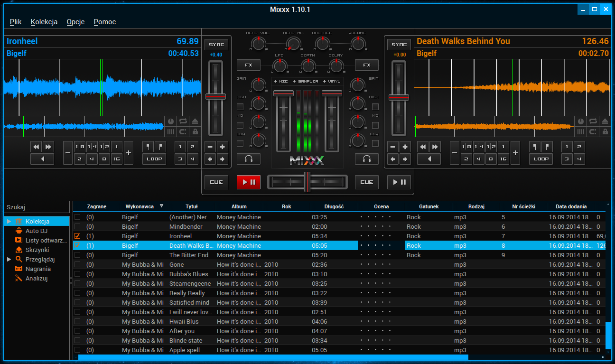Screen dimensions: 615x364
Task: Click SYNC on the blue Ironheel deck
Action: pyautogui.click(x=216, y=45)
